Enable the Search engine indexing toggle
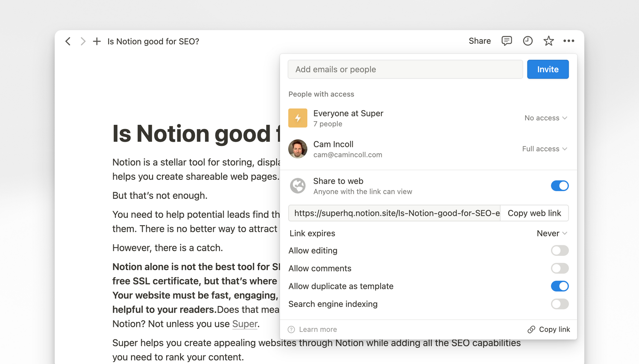Image resolution: width=639 pixels, height=364 pixels. tap(560, 304)
